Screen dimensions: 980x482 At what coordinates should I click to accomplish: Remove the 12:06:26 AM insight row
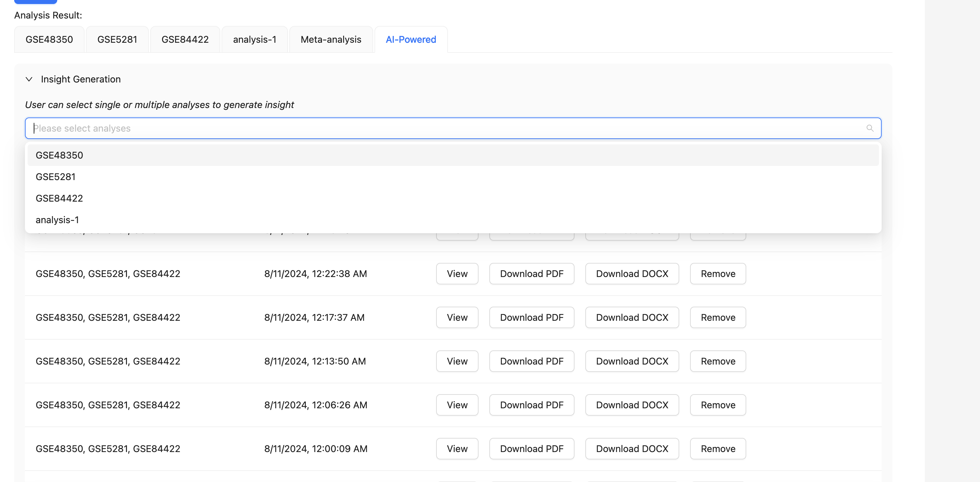point(718,405)
